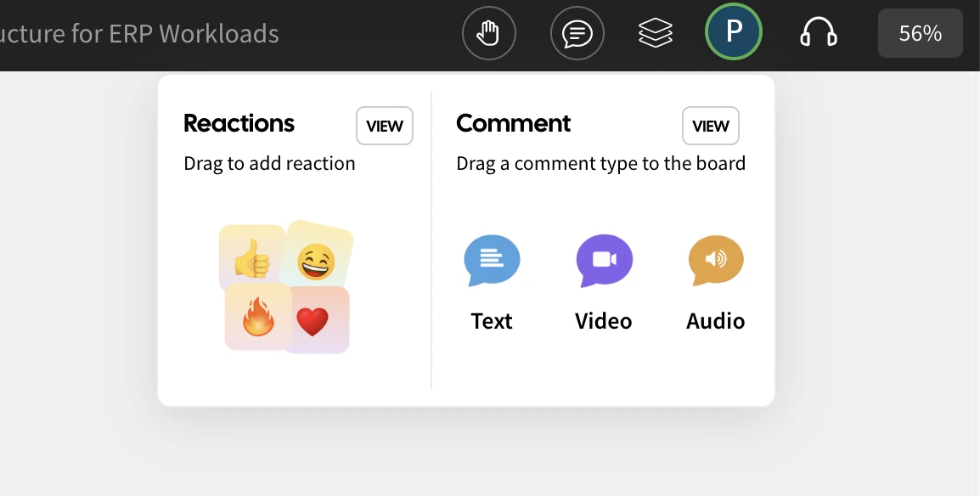The height and width of the screenshot is (496, 980).
Task: Select the laughing face reaction
Action: click(x=316, y=260)
